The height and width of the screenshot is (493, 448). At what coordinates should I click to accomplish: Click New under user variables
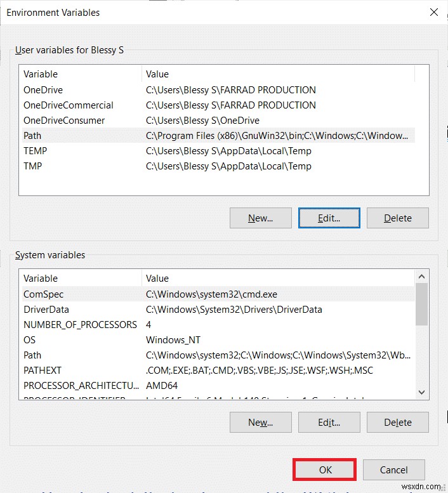(261, 218)
